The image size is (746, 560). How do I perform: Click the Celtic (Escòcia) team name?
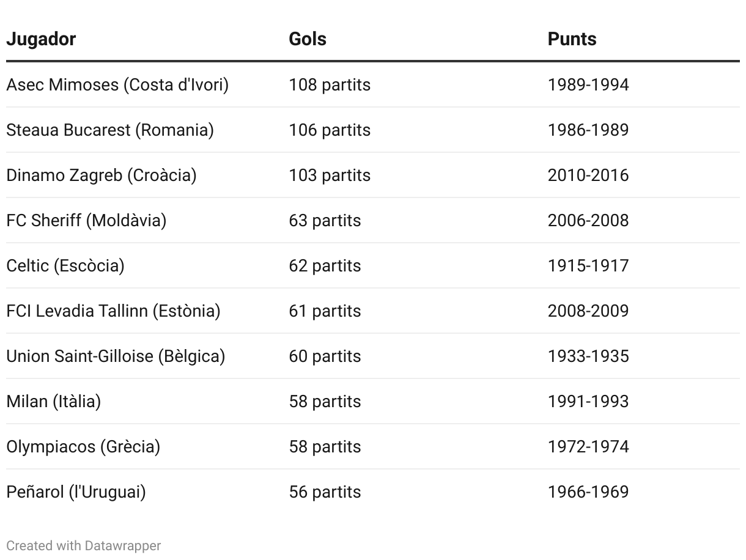[x=65, y=266]
